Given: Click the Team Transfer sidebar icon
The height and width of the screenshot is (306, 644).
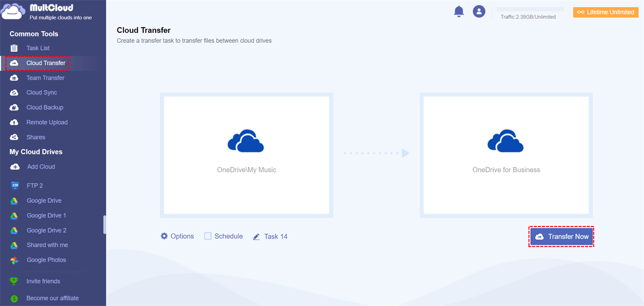Looking at the screenshot, I should tap(14, 78).
